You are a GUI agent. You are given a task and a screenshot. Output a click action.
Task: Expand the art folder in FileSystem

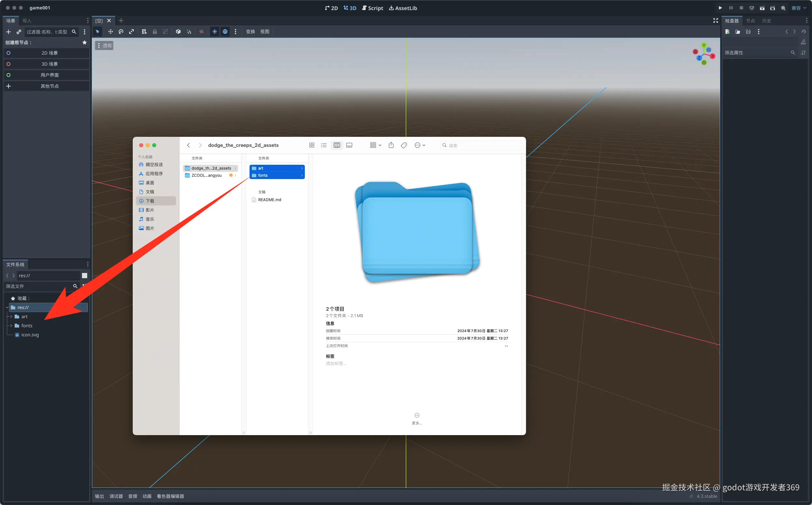pyautogui.click(x=11, y=316)
